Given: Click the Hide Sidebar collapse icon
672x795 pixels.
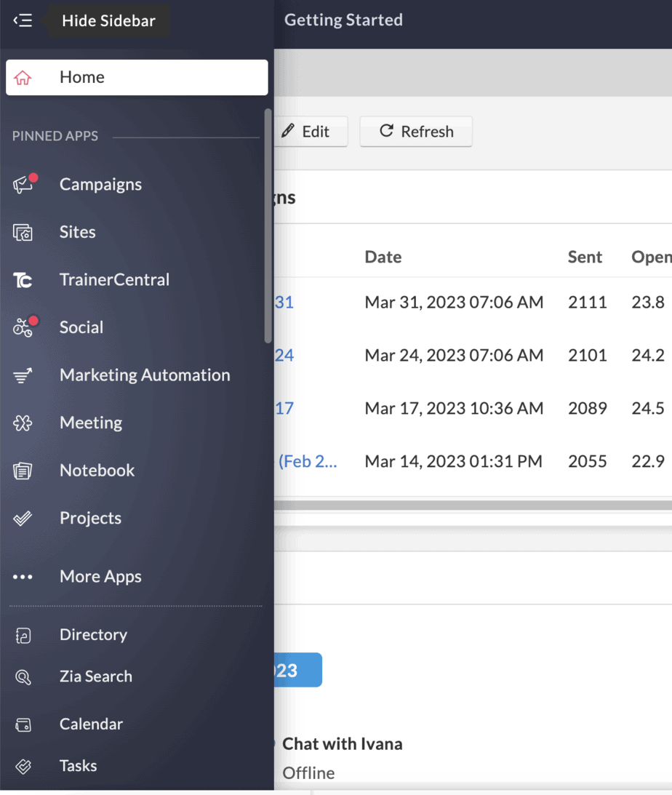Looking at the screenshot, I should [23, 21].
